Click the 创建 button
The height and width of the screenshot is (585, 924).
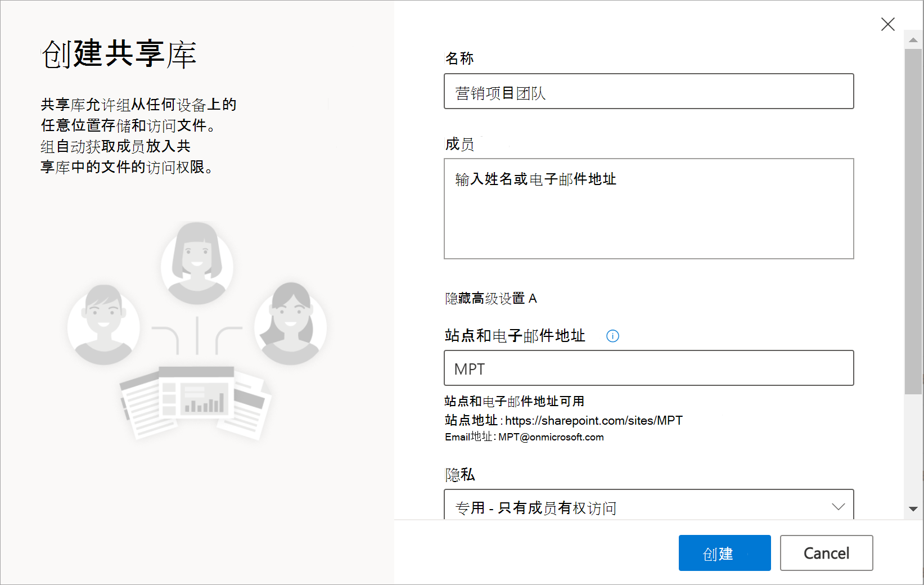[724, 553]
